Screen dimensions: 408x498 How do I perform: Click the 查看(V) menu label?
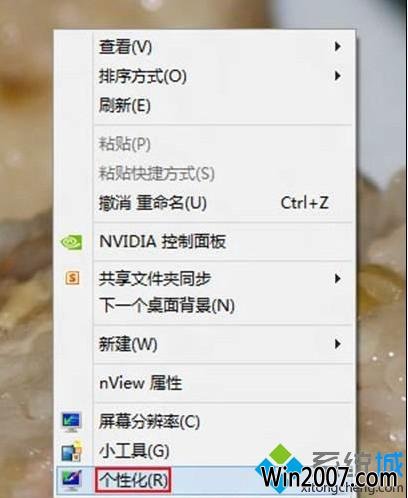125,47
